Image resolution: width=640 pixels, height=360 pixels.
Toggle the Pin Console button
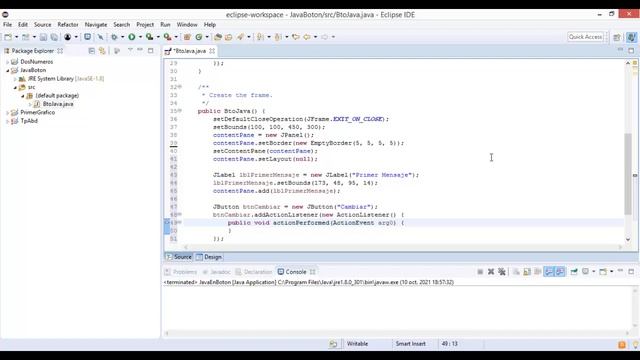point(574,272)
